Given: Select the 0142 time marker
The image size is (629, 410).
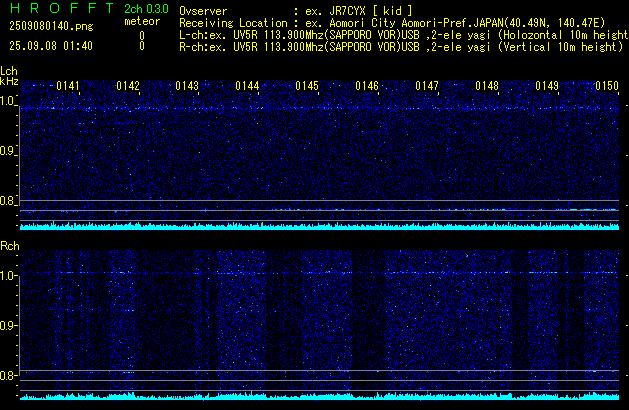Looking at the screenshot, I should tap(128, 86).
